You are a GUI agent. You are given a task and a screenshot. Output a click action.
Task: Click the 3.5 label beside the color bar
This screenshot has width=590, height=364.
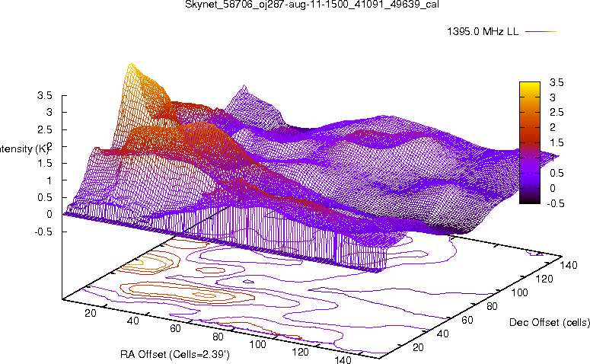[x=557, y=82]
